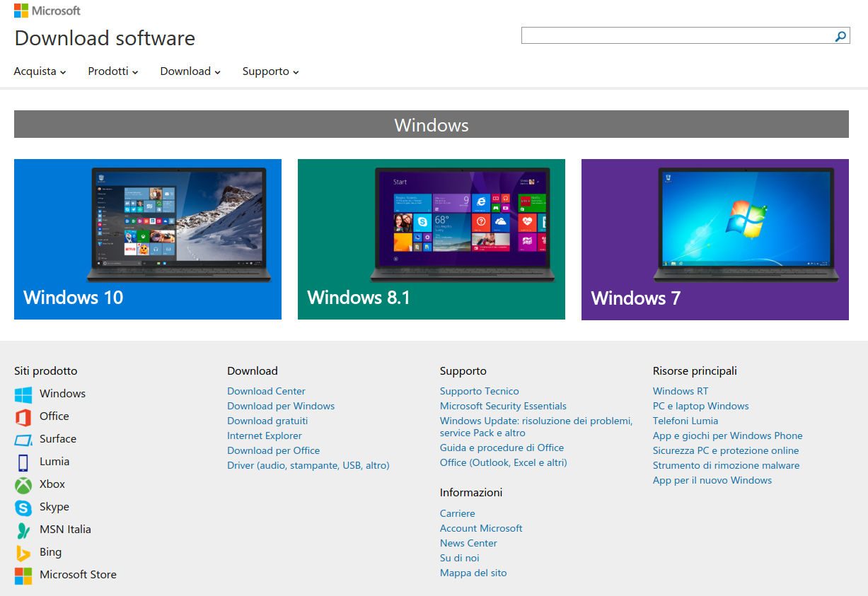
Task: Focus the search input field
Action: [x=677, y=35]
